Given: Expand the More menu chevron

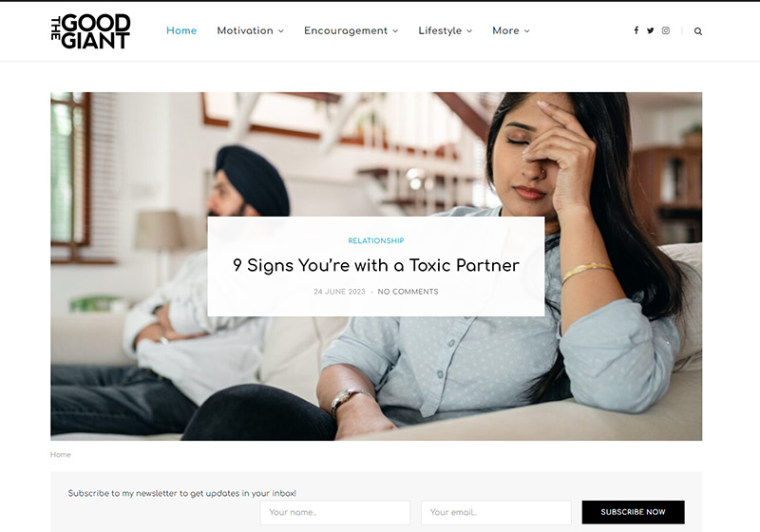Looking at the screenshot, I should [527, 31].
